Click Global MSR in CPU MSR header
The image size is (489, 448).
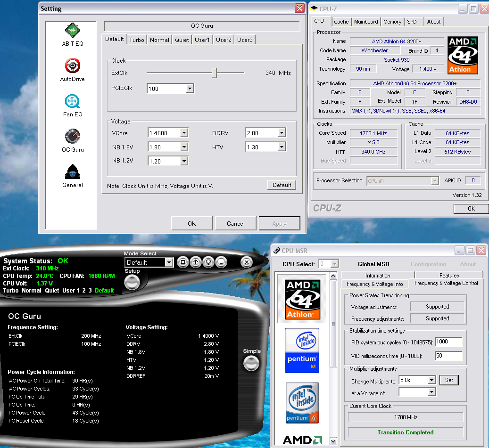(x=373, y=264)
